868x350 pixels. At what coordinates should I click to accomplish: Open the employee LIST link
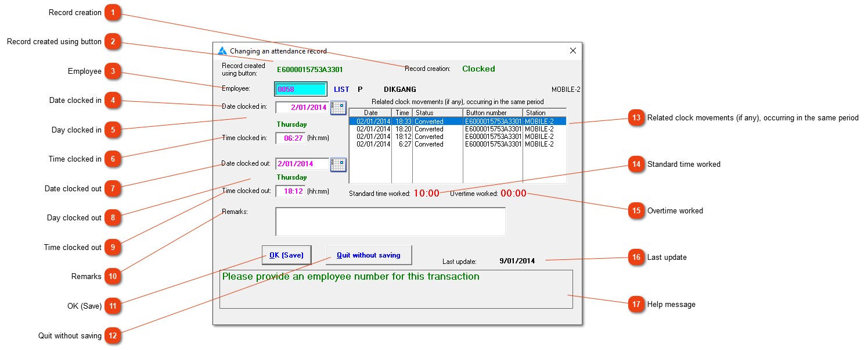coord(341,90)
